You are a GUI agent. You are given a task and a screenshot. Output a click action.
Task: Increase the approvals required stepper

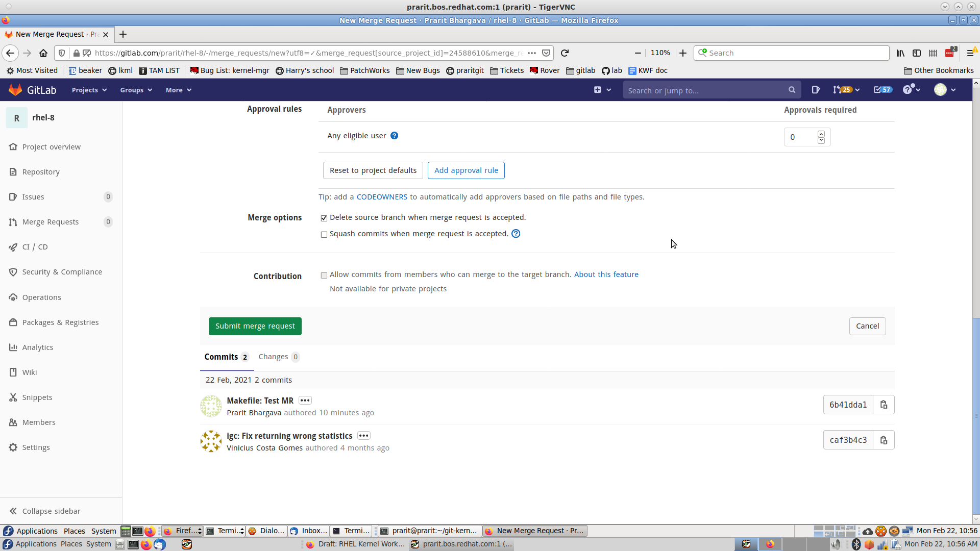point(821,134)
